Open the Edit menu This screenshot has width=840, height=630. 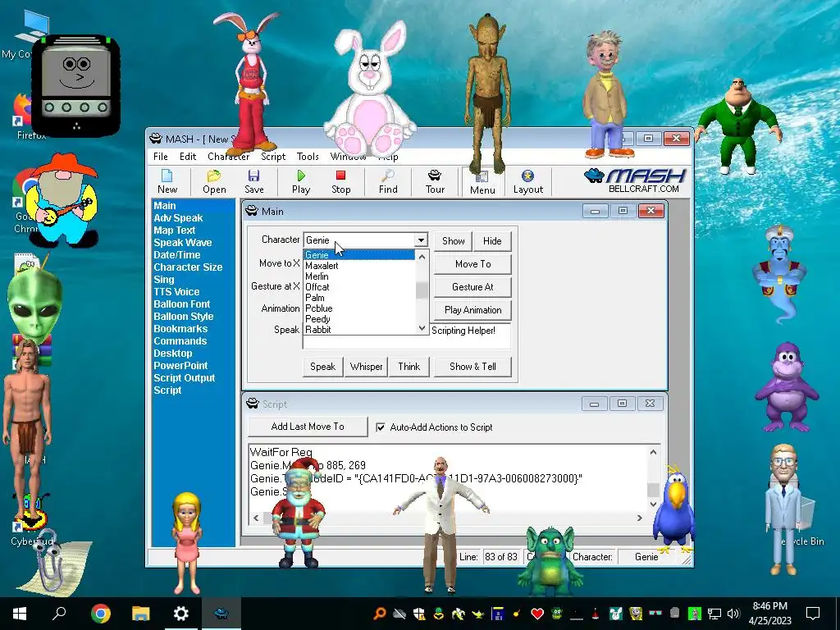[x=188, y=157]
